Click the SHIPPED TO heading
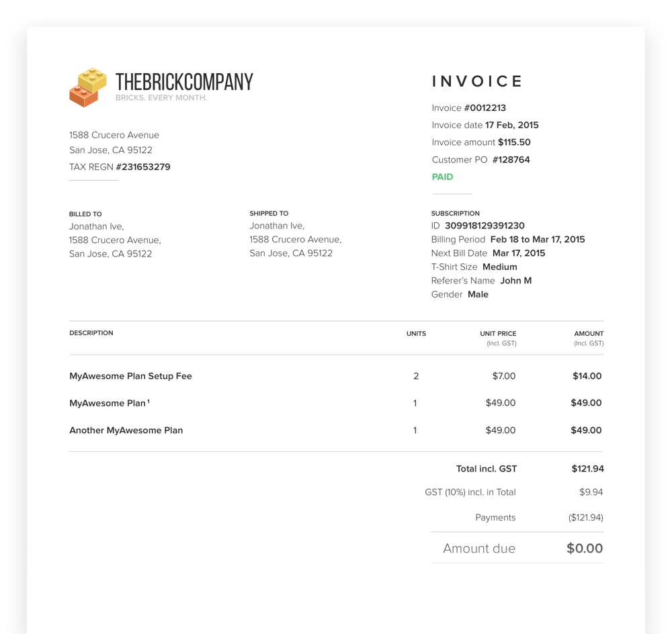672x634 pixels. (x=269, y=213)
